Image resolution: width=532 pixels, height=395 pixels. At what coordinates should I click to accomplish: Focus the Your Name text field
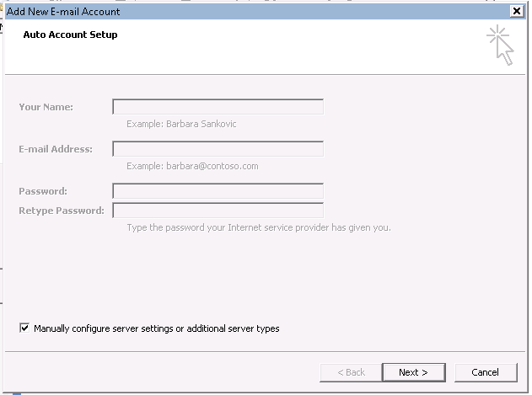click(218, 107)
